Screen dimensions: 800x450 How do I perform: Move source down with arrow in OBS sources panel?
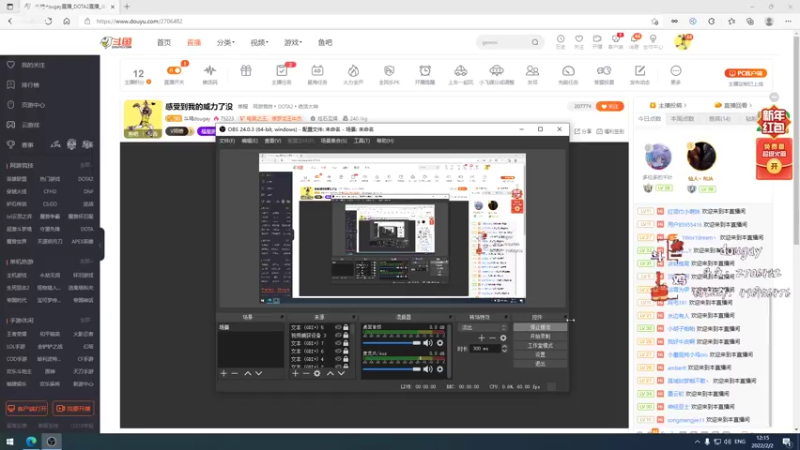coord(341,373)
